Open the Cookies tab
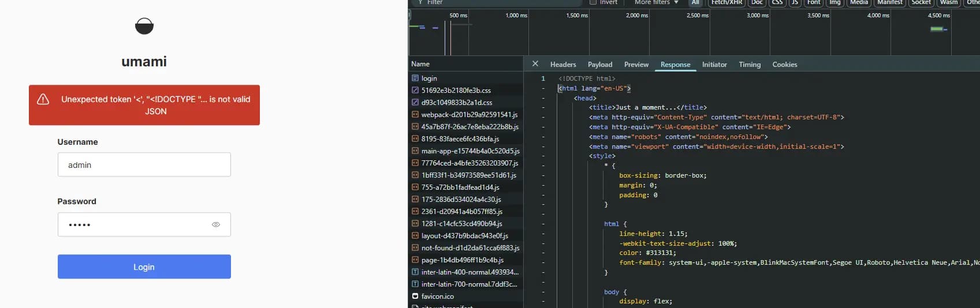The height and width of the screenshot is (308, 980). tap(785, 65)
